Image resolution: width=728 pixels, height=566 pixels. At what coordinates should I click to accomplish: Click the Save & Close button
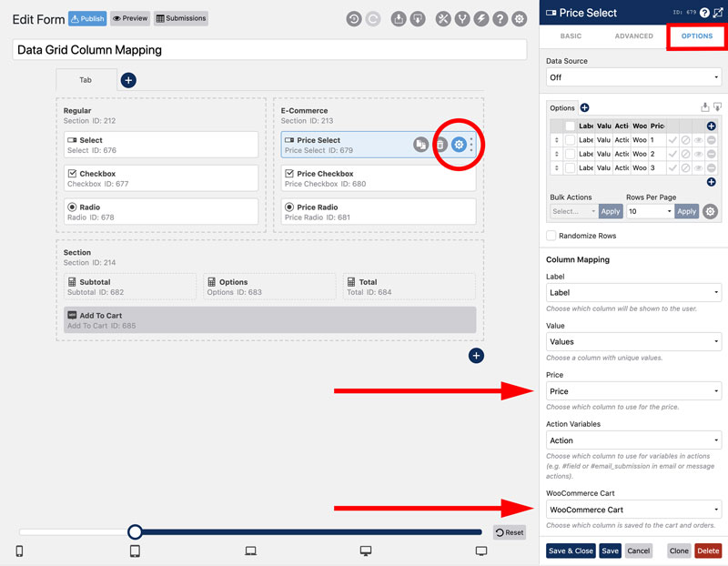571,551
